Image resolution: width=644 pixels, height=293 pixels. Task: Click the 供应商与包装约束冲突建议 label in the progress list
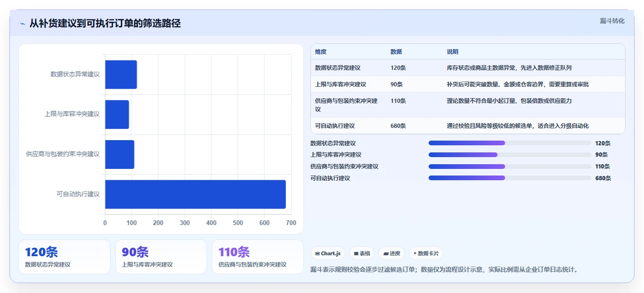pyautogui.click(x=344, y=167)
